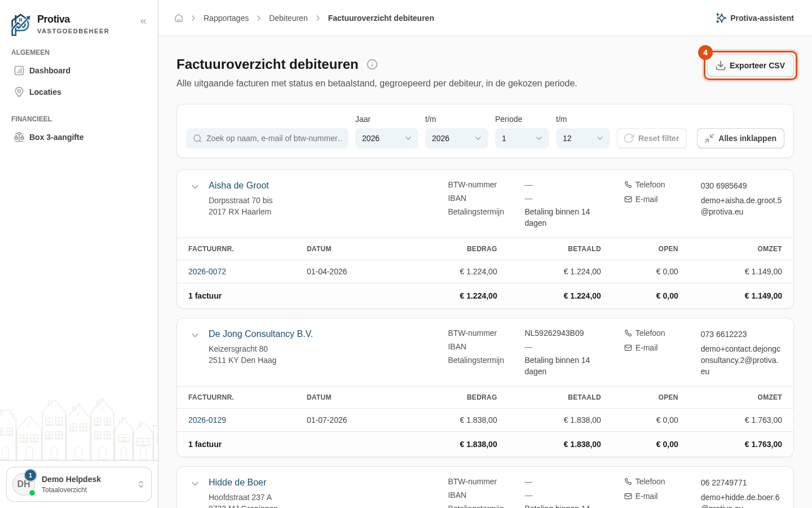Click the home icon in breadcrumb
The height and width of the screenshot is (508, 812).
tap(179, 18)
